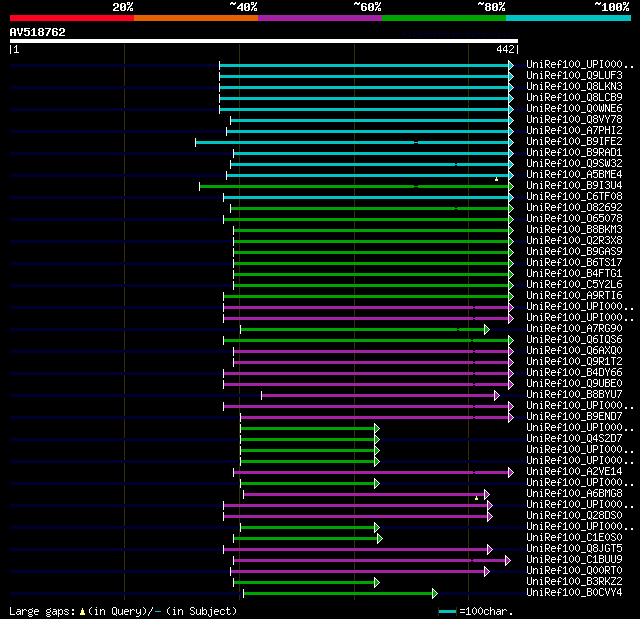
Task: Select the UniRef100_B4FTG1 label
Action: [574, 274]
